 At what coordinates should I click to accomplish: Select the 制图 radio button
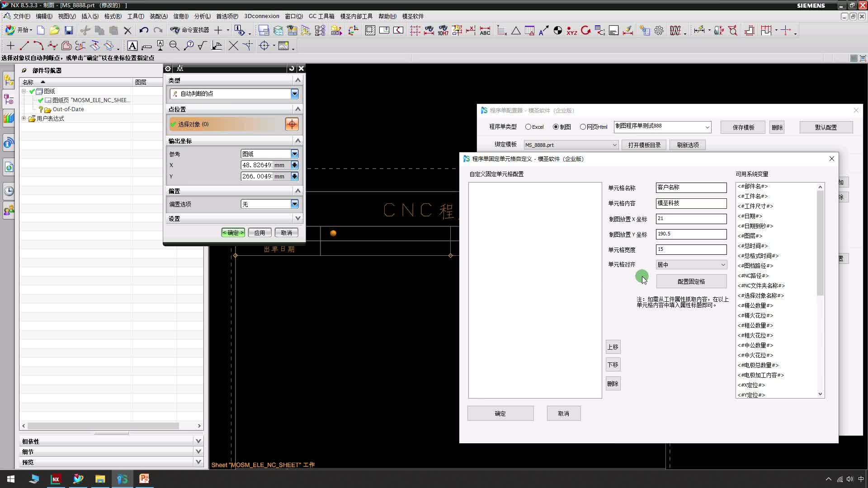tap(556, 127)
